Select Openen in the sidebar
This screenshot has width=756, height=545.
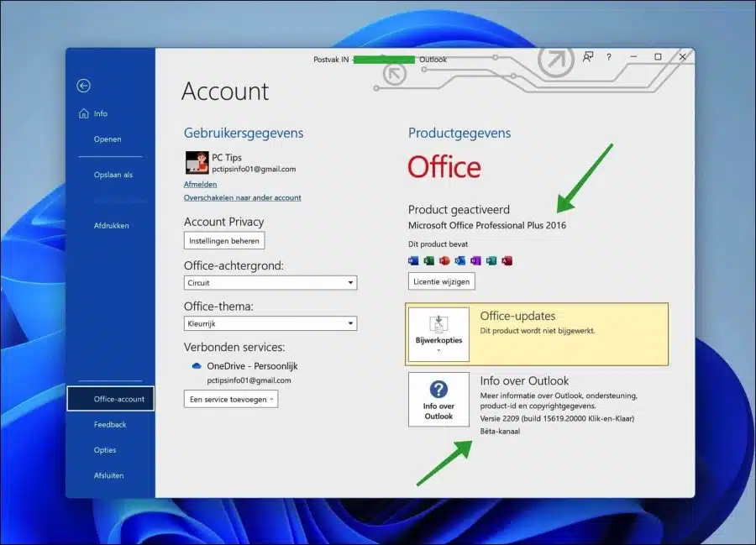[x=108, y=139]
